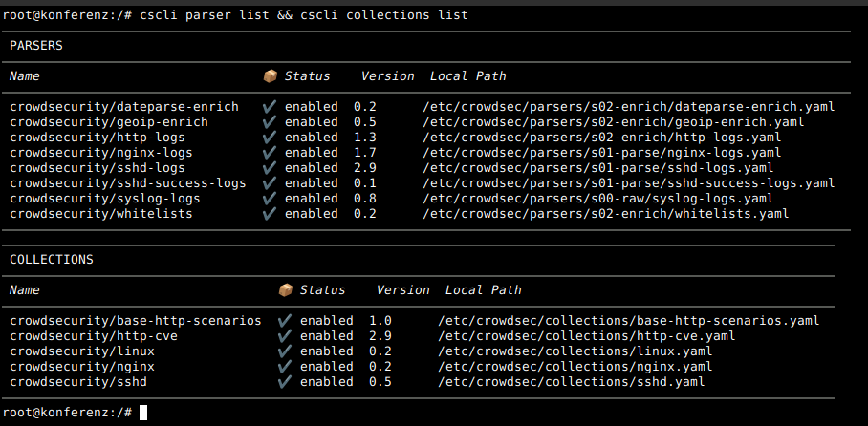Click checkmark next to crowdsecurity/http-cve

[285, 336]
